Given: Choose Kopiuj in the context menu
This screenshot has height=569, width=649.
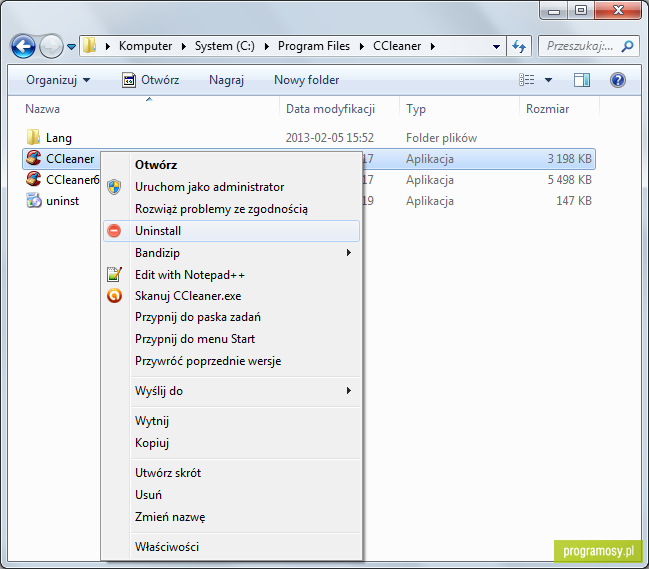Looking at the screenshot, I should pos(231,442).
